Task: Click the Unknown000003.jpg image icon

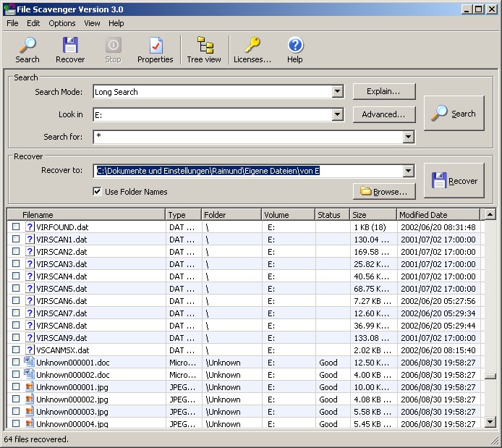Action: [30, 411]
